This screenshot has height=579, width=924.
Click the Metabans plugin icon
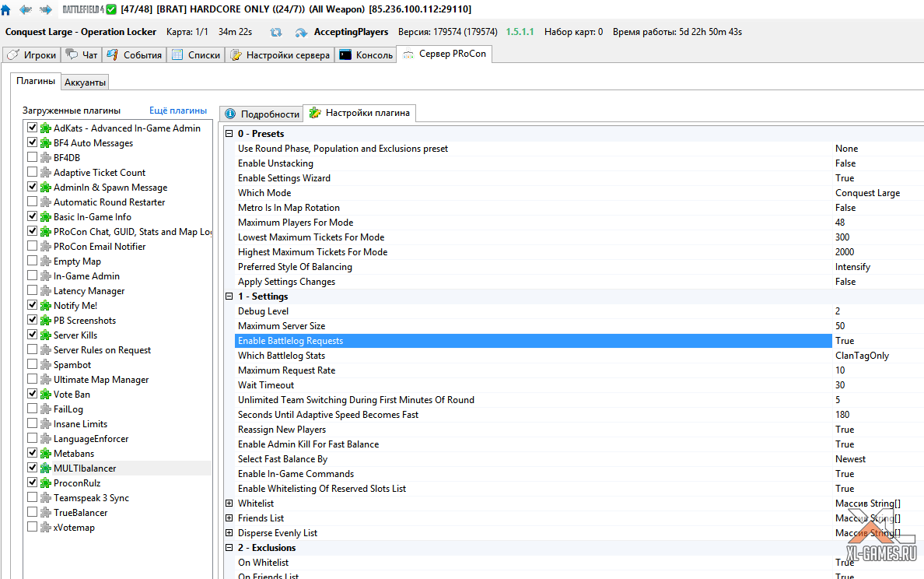tap(45, 454)
